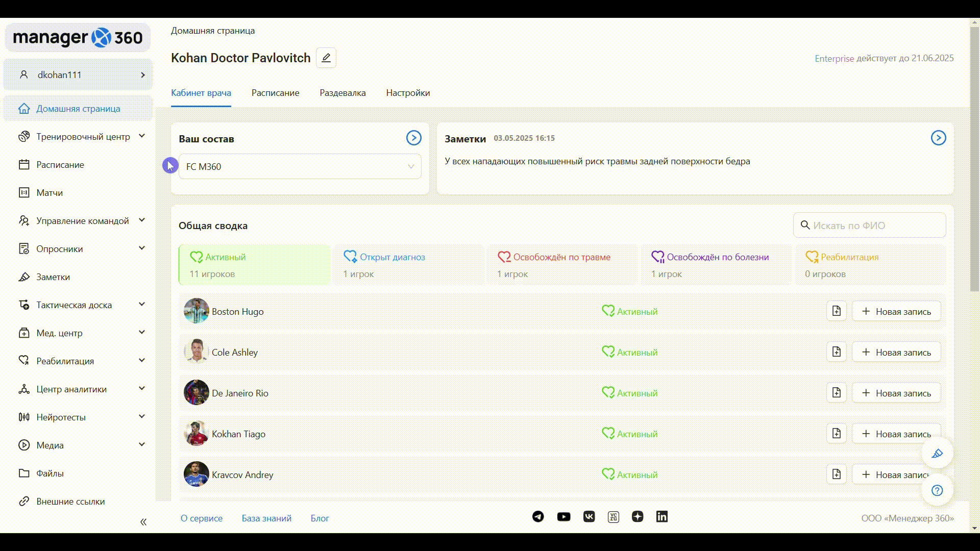Viewport: 980px width, 551px height.
Task: Open notes arrow in Заметки card
Action: click(938, 138)
